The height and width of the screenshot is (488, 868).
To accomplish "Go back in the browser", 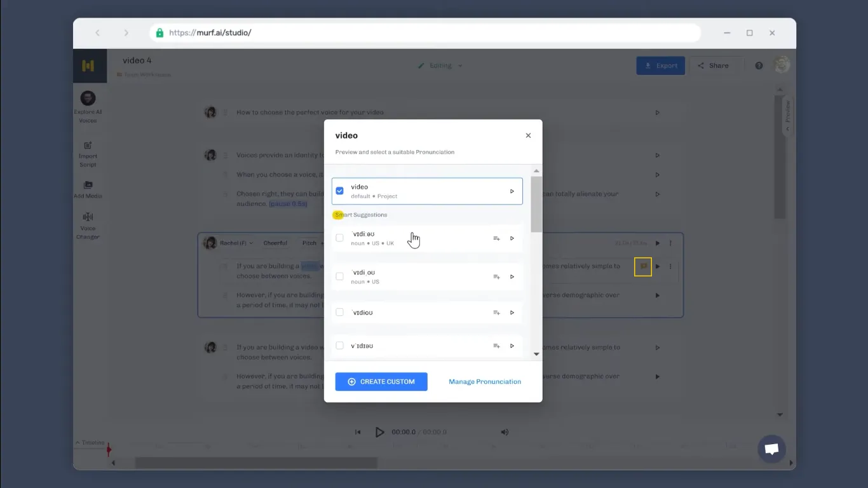I will pyautogui.click(x=97, y=33).
